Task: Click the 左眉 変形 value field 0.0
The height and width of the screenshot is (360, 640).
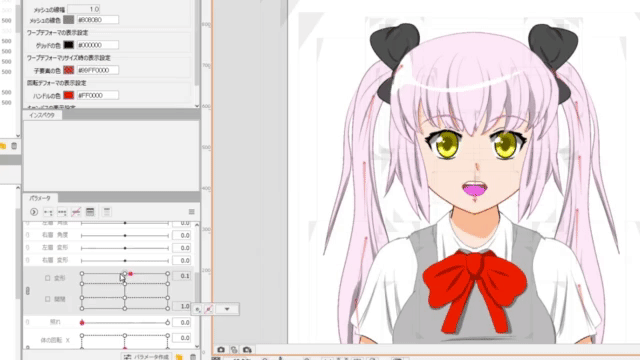Action: pyautogui.click(x=182, y=248)
